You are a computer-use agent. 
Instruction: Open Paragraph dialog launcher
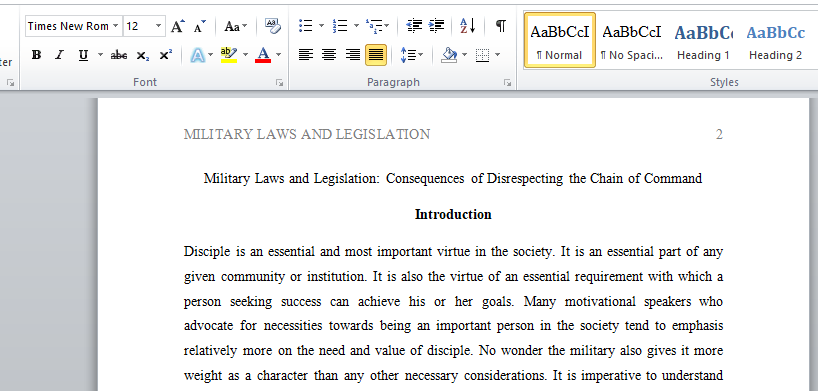[508, 82]
